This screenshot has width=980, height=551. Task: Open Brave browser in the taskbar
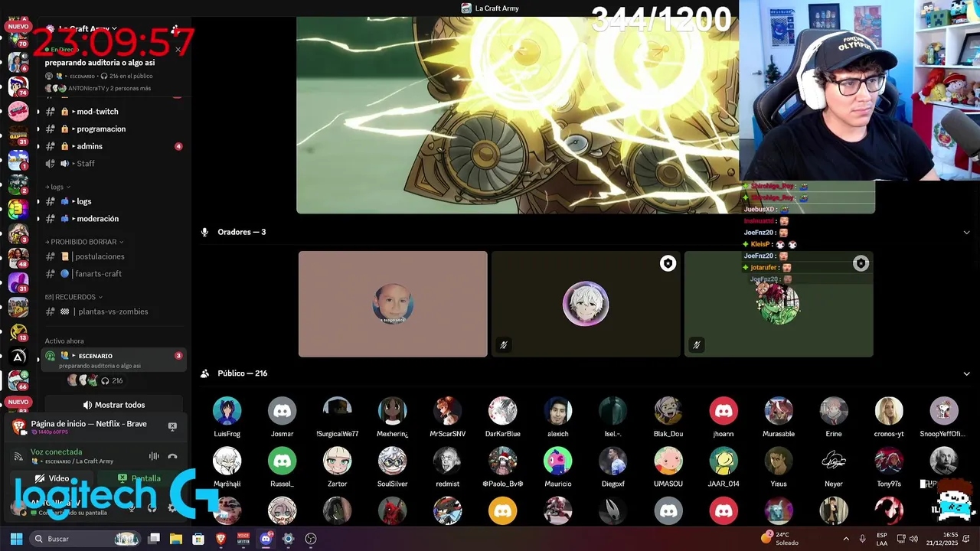221,539
